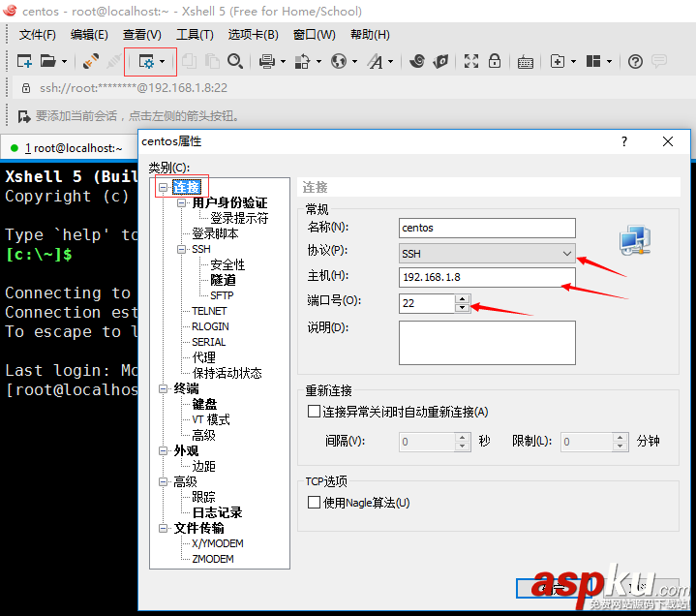Click the dialog help ? button

(624, 141)
